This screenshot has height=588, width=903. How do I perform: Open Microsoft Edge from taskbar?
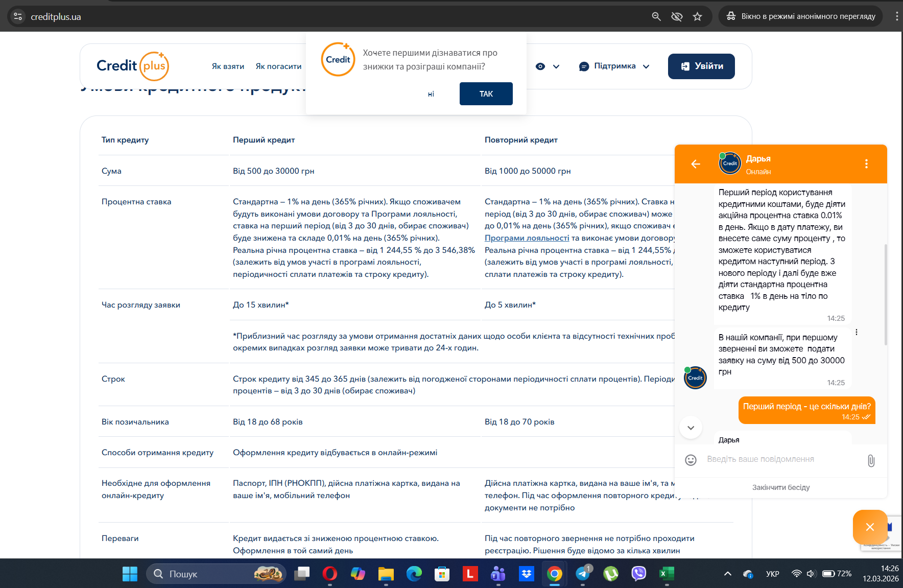(x=414, y=574)
